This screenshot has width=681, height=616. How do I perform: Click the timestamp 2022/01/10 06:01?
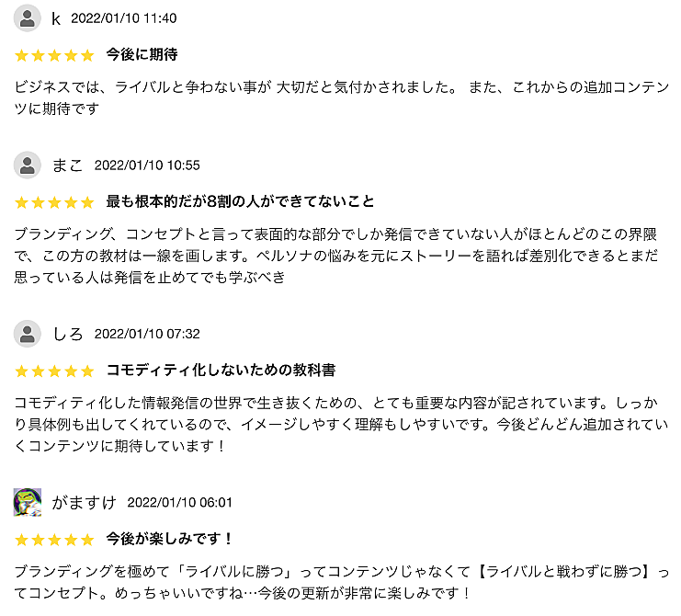180,502
